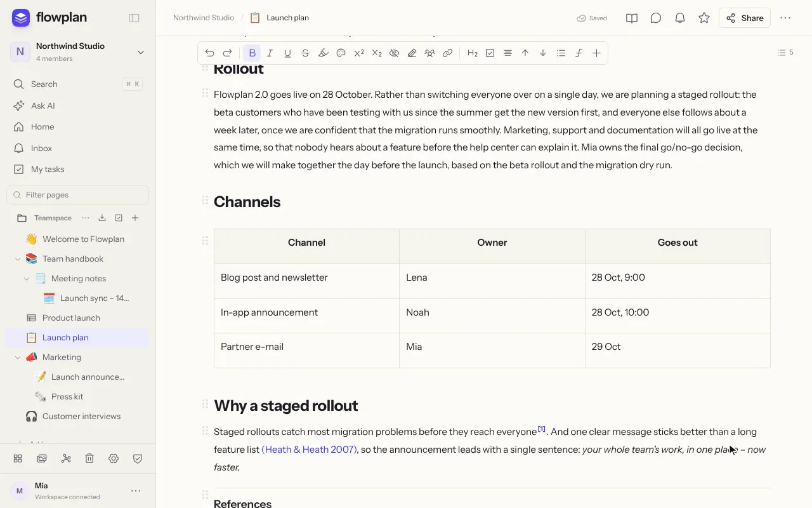Toggle hidden text with crossed-eye icon
This screenshot has width=812, height=508.
click(x=394, y=53)
